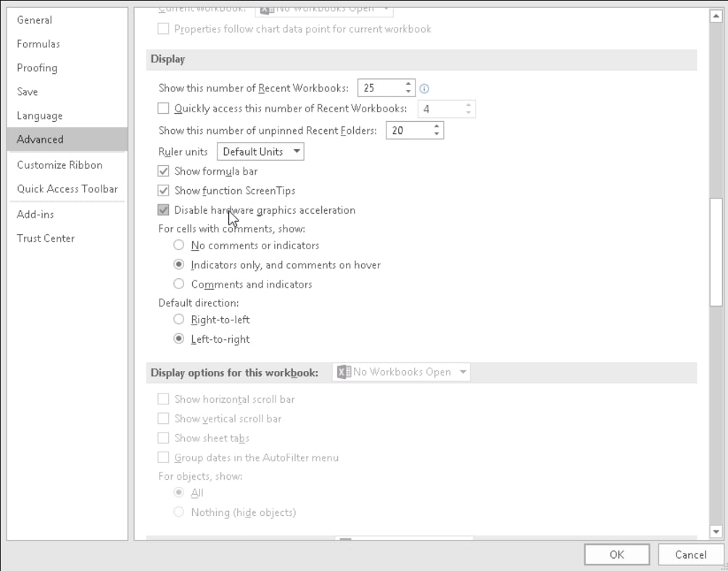Click the 'For cells with comments, show:' label
The height and width of the screenshot is (571, 728).
[232, 229]
